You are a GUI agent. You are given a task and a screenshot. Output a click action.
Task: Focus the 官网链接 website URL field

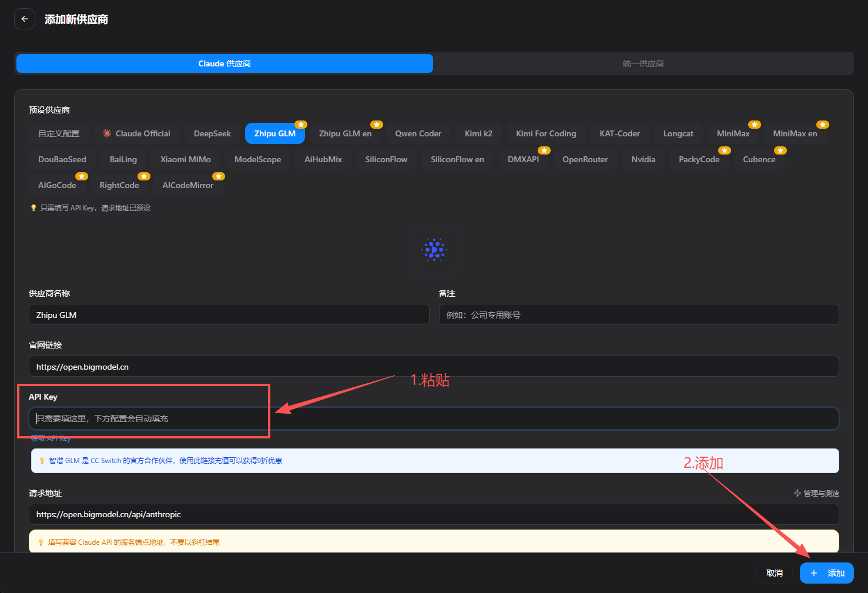point(434,366)
